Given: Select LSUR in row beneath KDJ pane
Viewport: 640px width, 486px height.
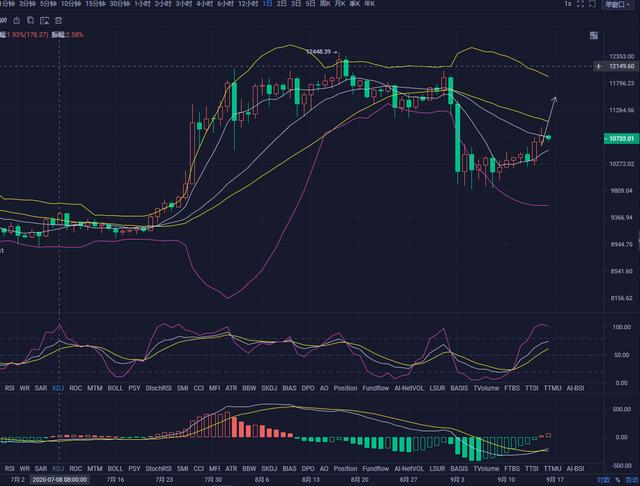Looking at the screenshot, I should pos(437,388).
